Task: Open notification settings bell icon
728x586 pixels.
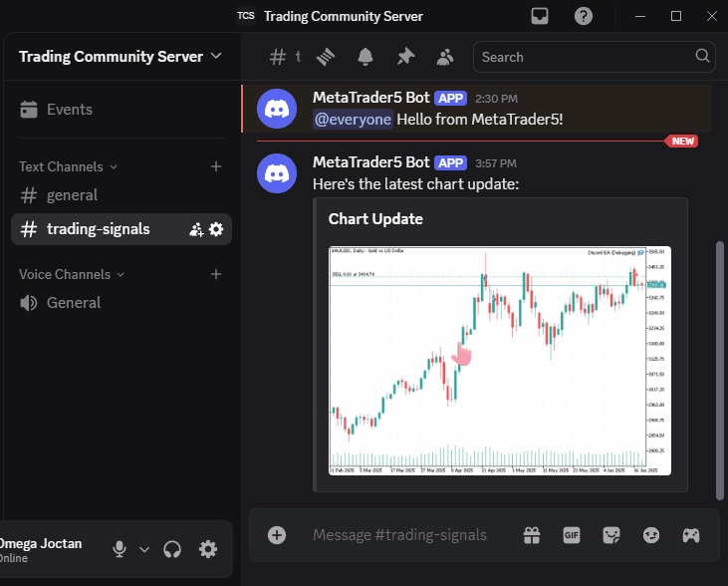Action: (365, 57)
